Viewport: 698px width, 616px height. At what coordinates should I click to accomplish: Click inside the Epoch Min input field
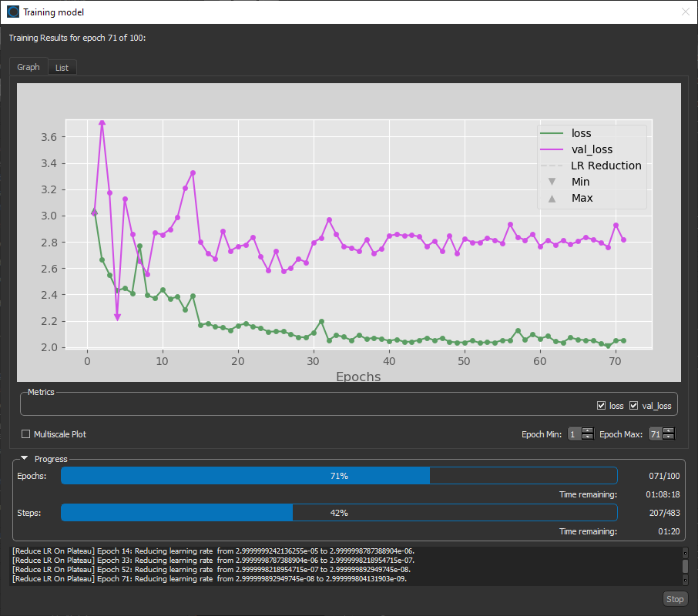[x=574, y=434]
